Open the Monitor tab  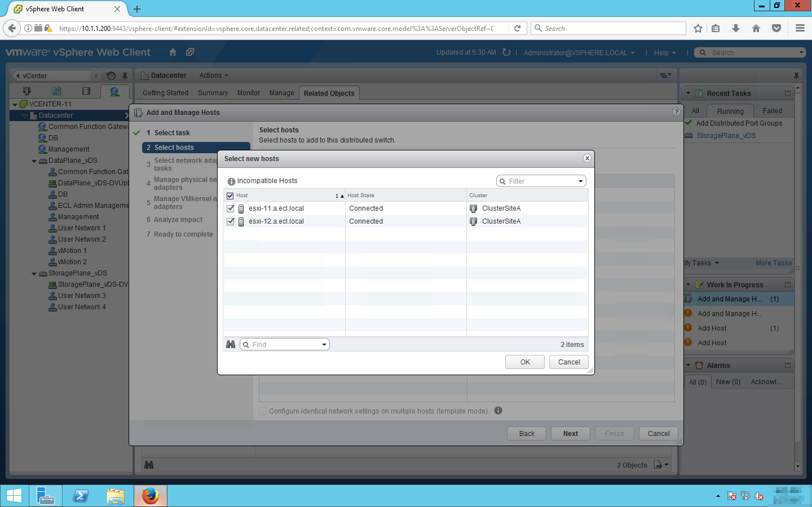[x=248, y=93]
